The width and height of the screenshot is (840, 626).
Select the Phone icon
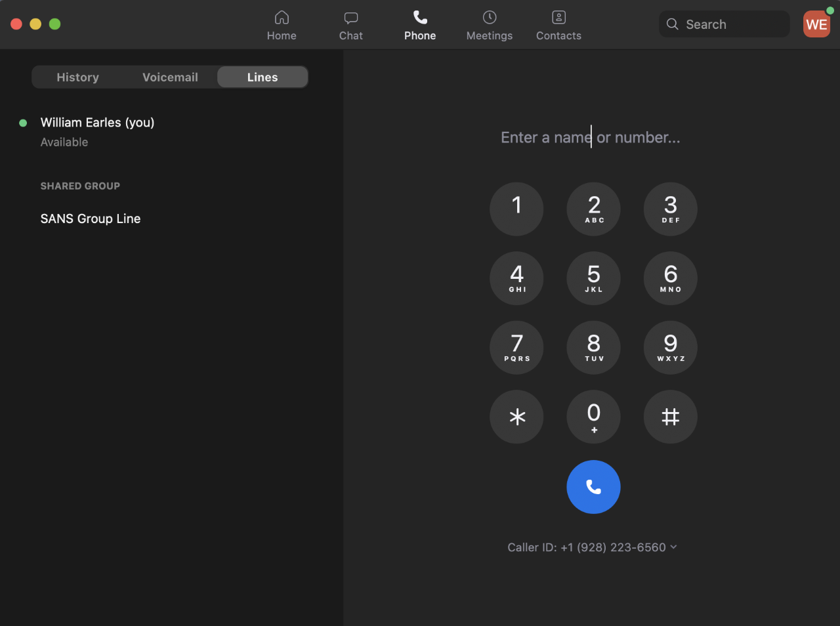point(420,18)
